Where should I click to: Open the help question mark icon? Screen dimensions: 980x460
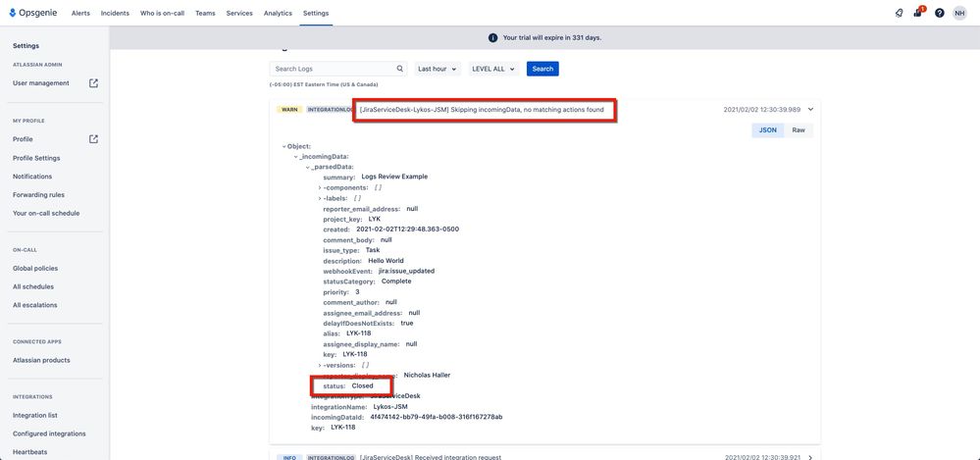tap(940, 13)
